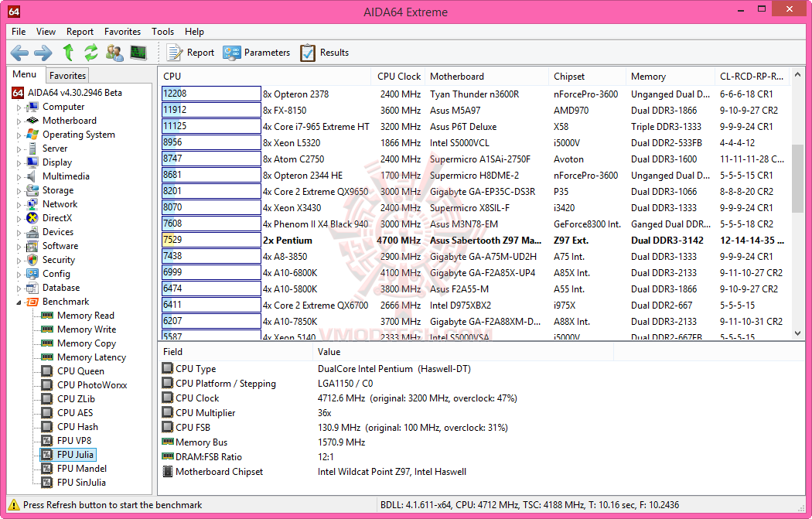This screenshot has width=812, height=519.
Task: Select the Config icon in tree
Action: [x=32, y=274]
